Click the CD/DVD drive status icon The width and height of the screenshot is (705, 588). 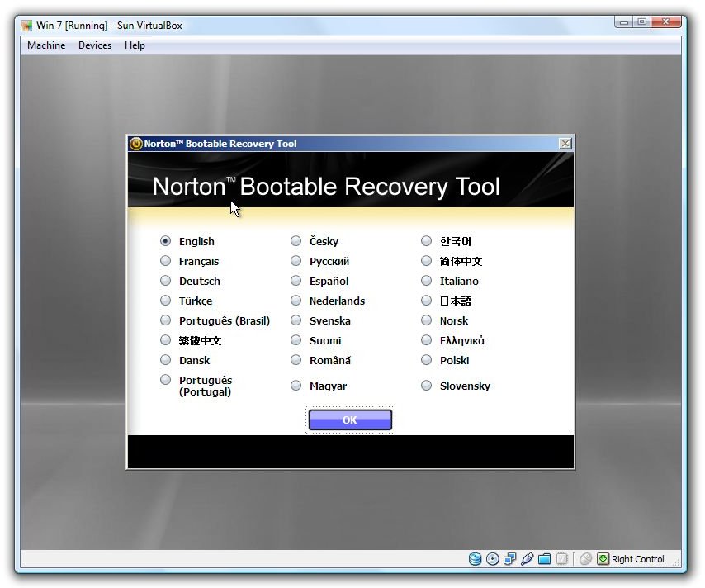coord(492,559)
